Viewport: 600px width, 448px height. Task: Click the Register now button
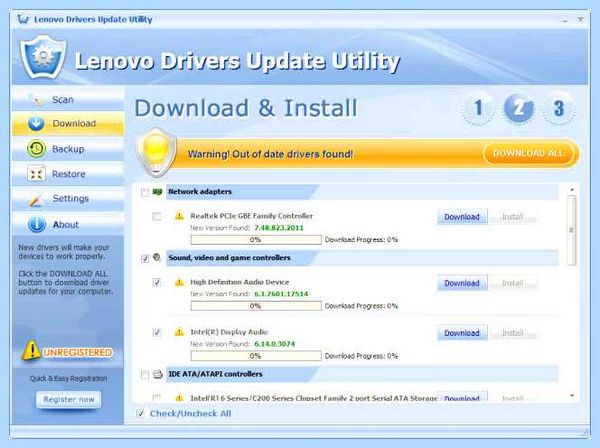[68, 399]
